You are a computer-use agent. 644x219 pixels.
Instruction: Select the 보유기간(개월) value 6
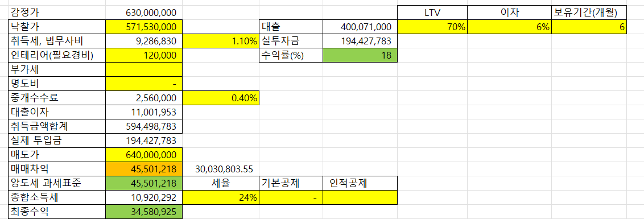589,27
